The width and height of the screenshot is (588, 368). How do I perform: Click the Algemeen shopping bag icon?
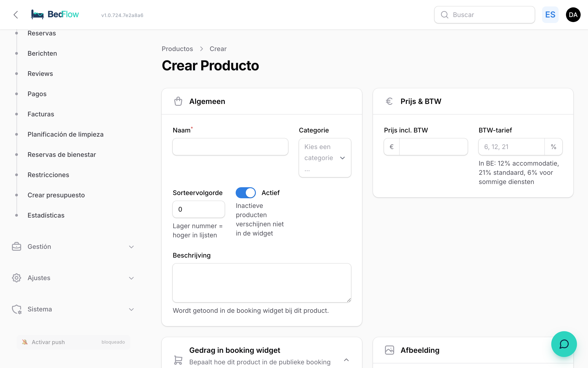point(178,101)
